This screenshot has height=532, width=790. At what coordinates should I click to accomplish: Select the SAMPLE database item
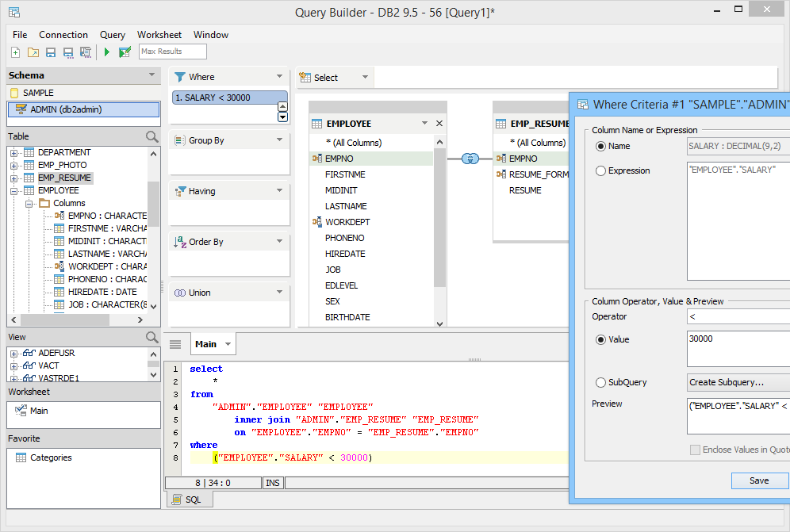point(38,94)
